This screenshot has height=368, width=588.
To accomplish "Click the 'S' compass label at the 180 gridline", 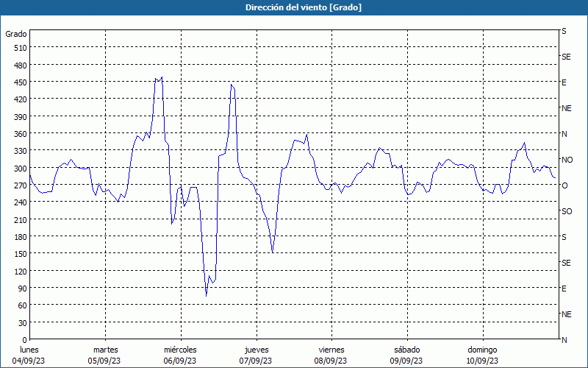I will (564, 237).
